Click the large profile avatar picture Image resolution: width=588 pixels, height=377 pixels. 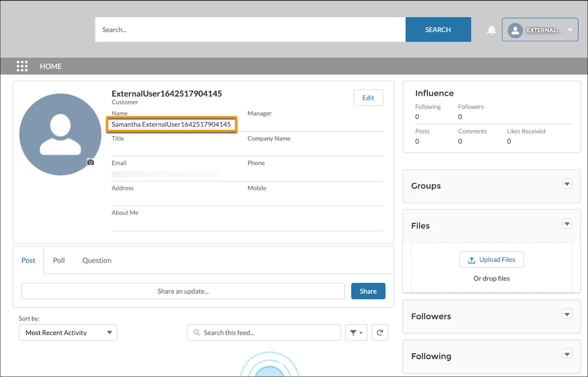pos(60,134)
